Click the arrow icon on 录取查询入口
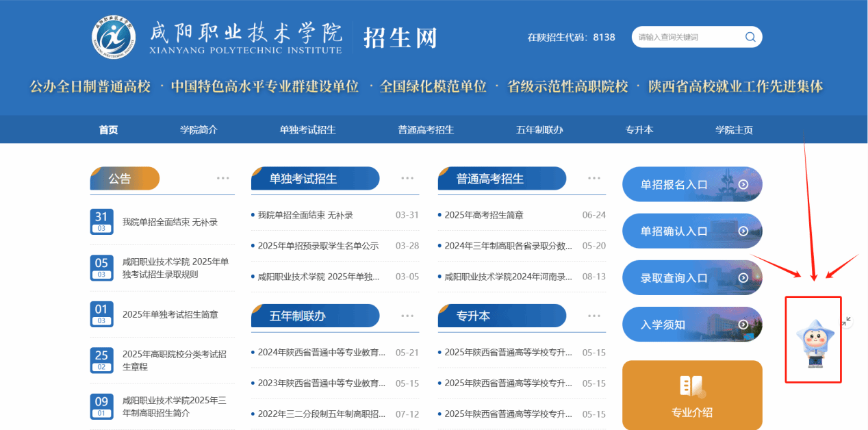 743,278
